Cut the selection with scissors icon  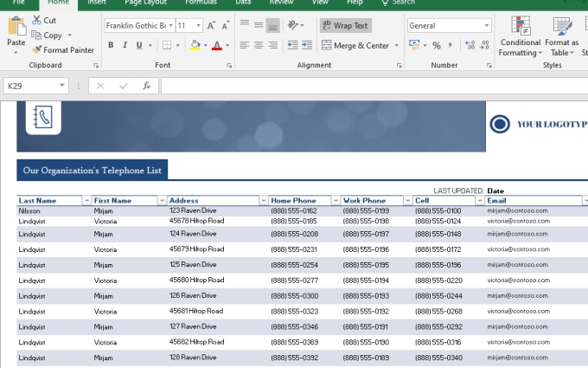point(36,20)
